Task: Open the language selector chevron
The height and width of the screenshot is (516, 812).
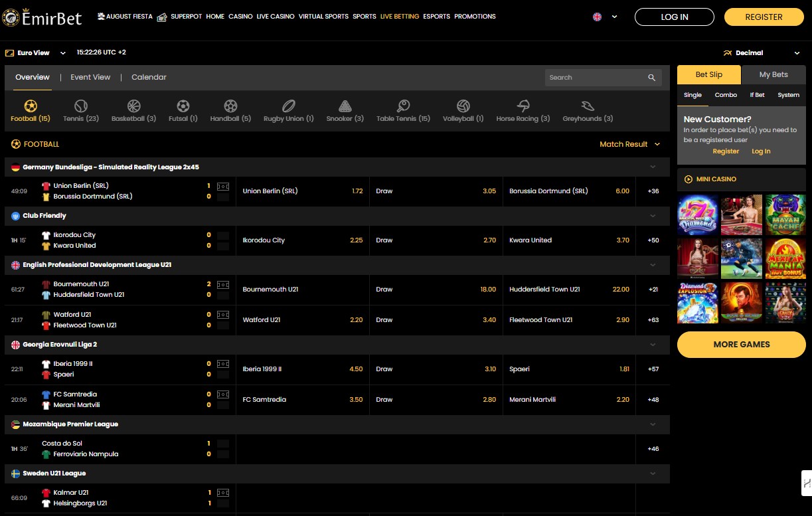Action: coord(614,17)
